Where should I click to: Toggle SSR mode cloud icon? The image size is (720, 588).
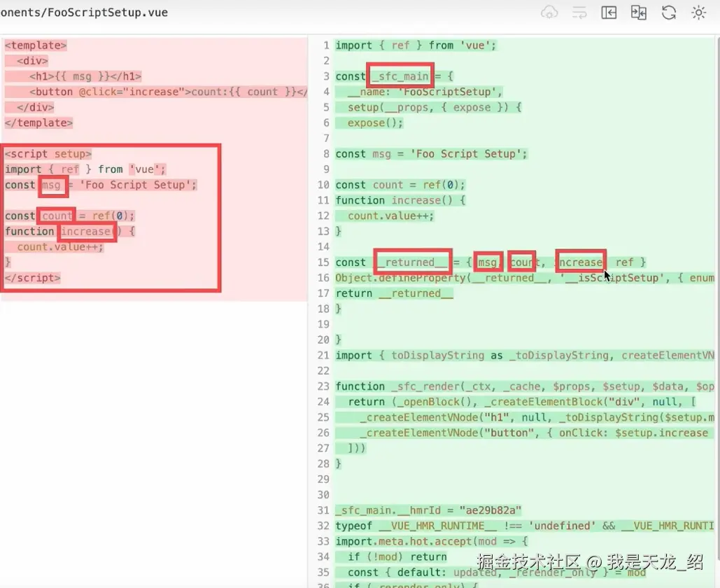click(x=549, y=13)
